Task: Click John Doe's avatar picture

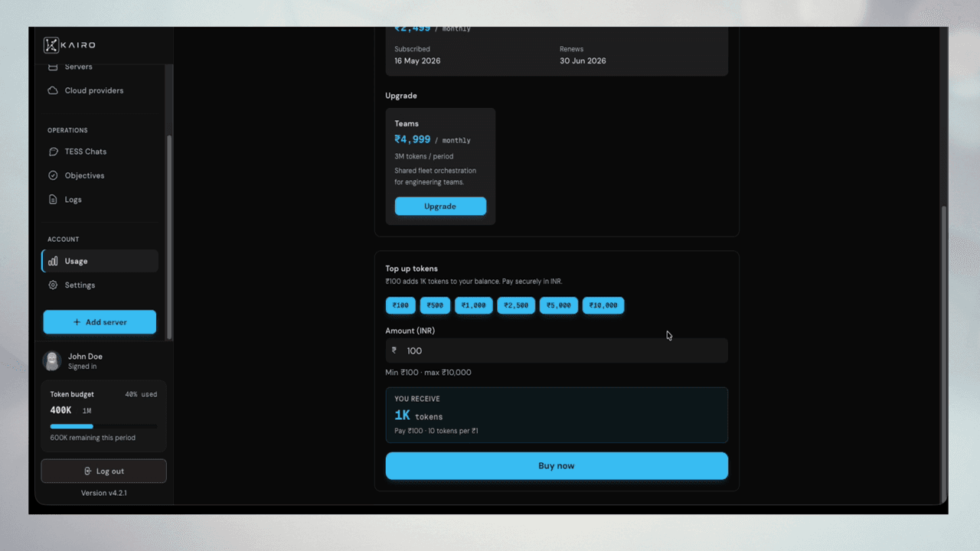Action: (52, 360)
